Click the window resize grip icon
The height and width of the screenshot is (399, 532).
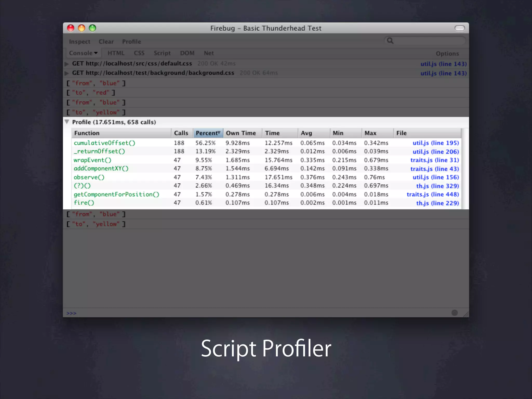click(466, 314)
